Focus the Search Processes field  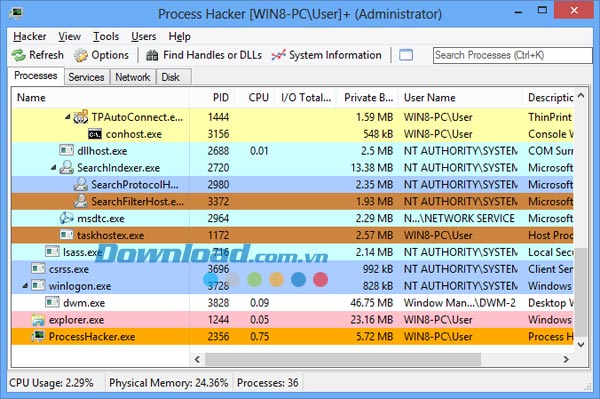(x=512, y=55)
